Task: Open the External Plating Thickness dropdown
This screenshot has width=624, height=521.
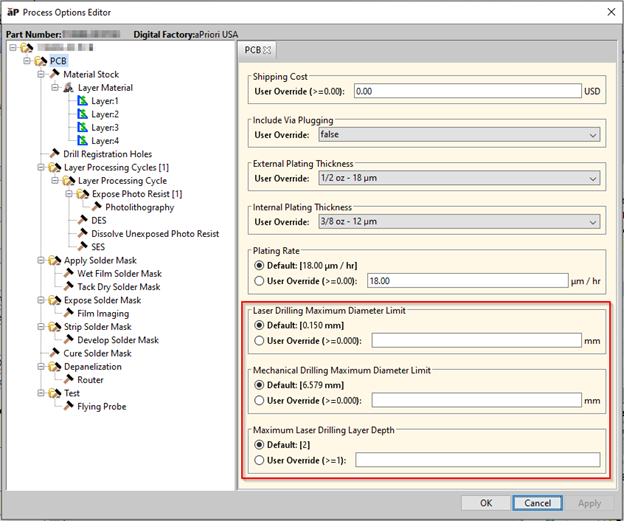Action: pos(459,178)
